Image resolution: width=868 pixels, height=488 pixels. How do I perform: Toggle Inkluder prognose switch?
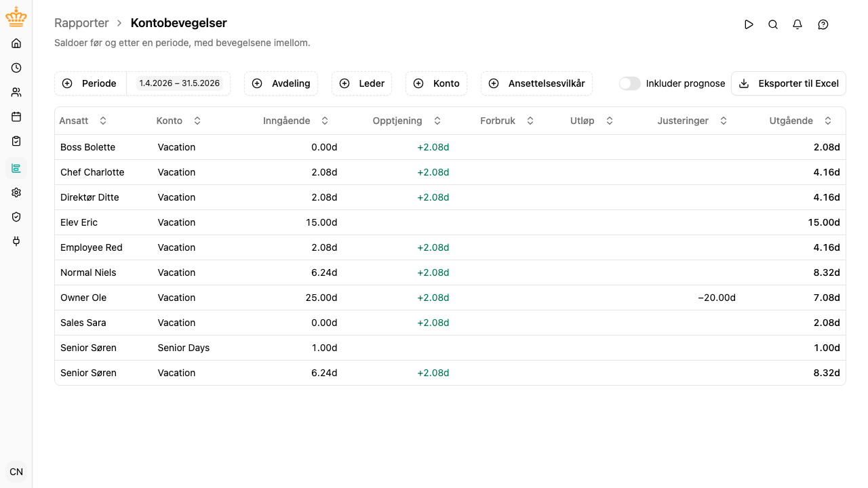[x=629, y=83]
